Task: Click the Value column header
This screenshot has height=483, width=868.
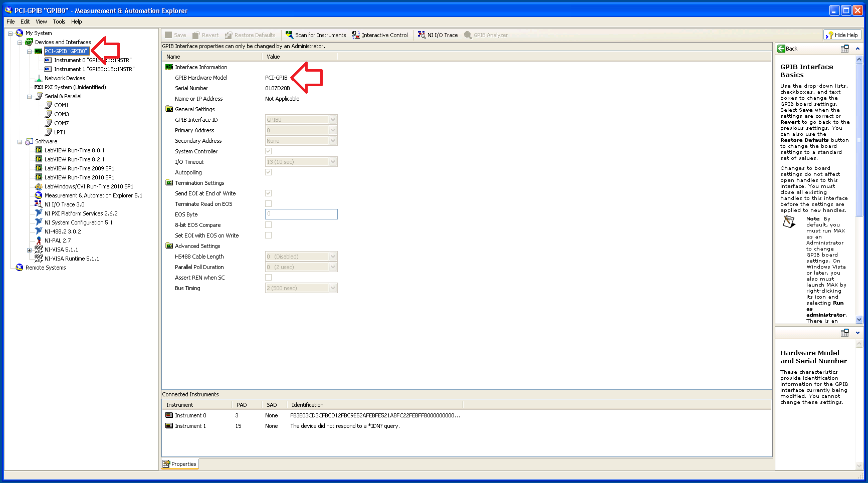Action: [x=300, y=57]
